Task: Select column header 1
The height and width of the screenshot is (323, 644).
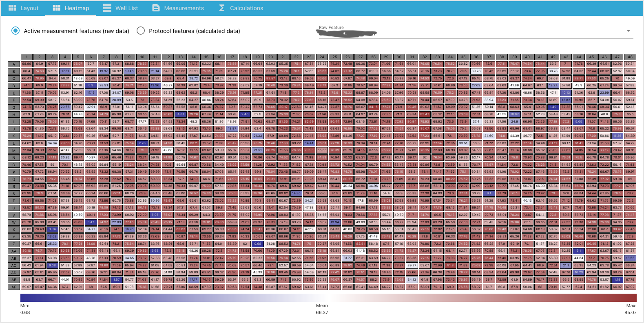Action: coord(27,57)
